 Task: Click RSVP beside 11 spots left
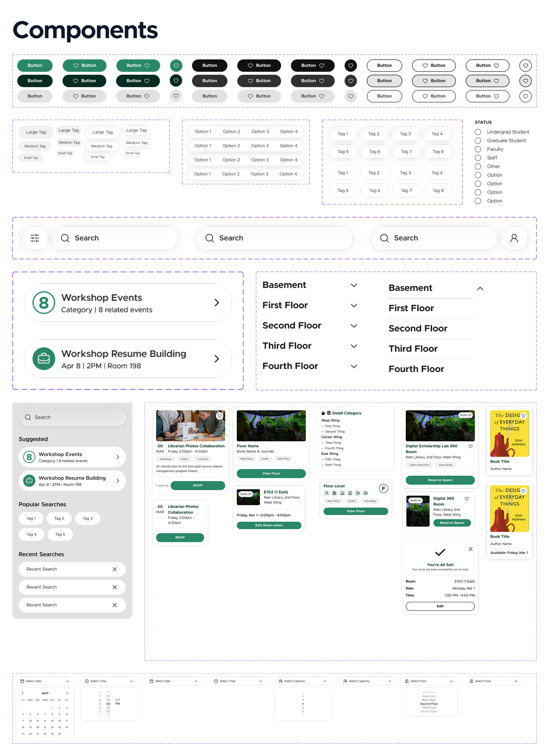coord(197,485)
